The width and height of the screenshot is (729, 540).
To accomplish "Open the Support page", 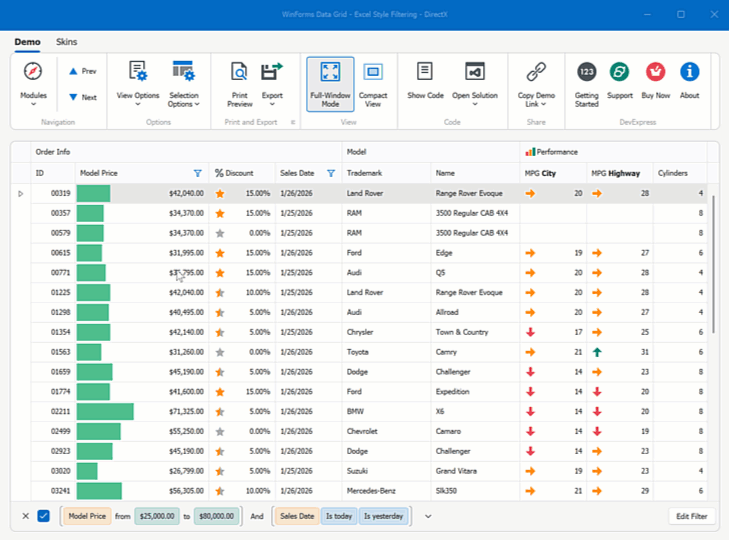I will click(620, 81).
